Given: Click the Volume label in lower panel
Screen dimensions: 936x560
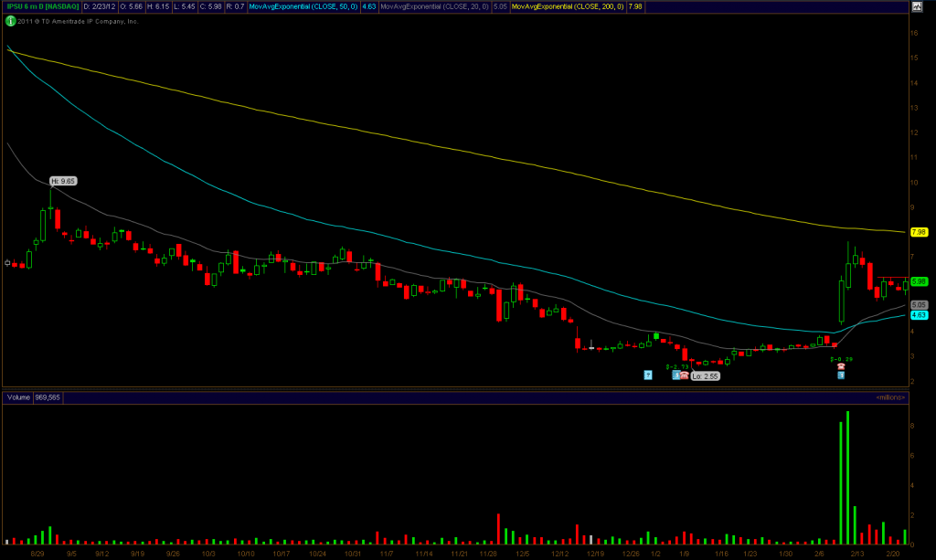Looking at the screenshot, I should (x=18, y=397).
